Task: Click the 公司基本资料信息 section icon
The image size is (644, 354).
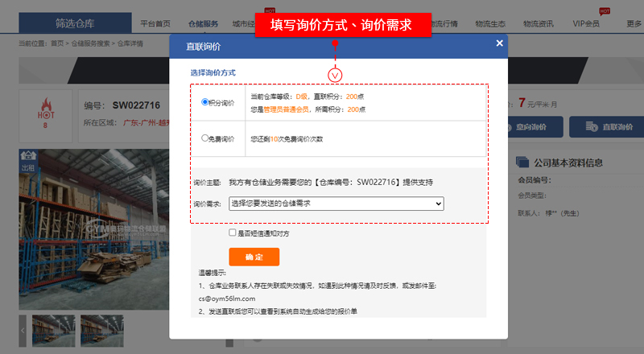Action: (x=522, y=162)
